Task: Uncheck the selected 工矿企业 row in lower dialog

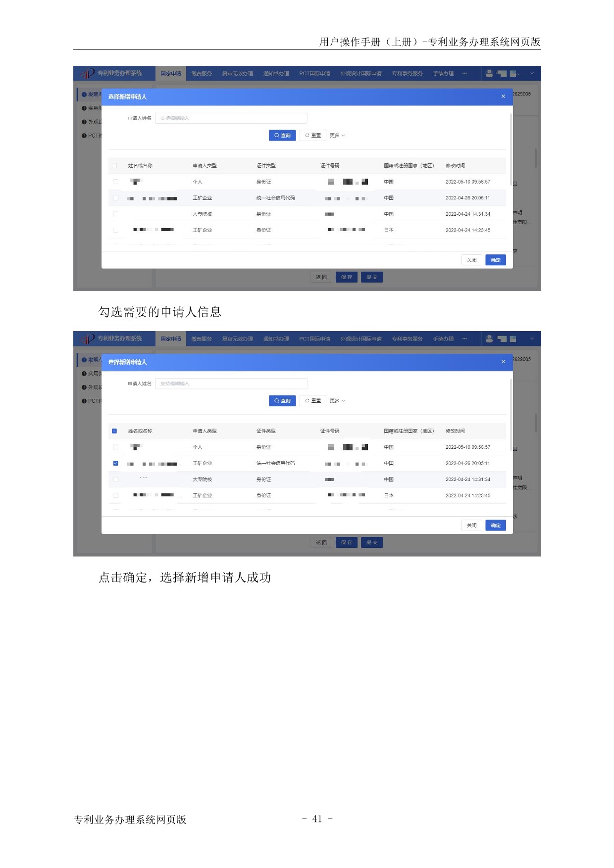Action: tap(115, 463)
